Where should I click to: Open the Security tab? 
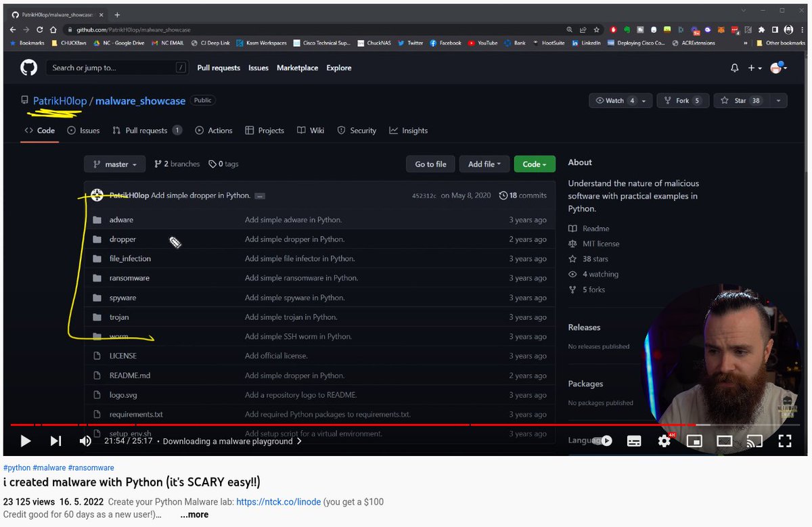click(x=357, y=131)
